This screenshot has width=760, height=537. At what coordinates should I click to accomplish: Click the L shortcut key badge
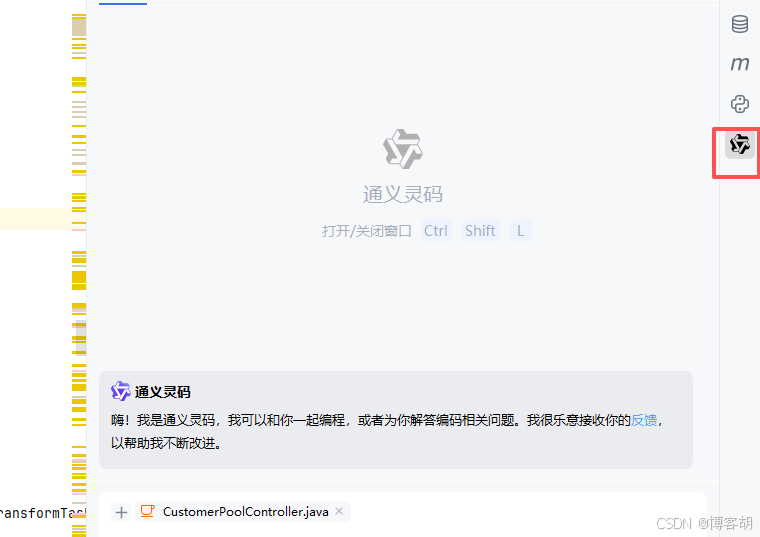coord(521,231)
